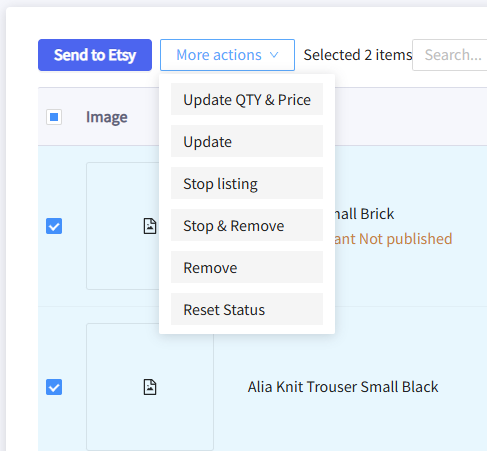Open the Small Brick product title
The height and width of the screenshot is (451, 487).
click(x=364, y=214)
